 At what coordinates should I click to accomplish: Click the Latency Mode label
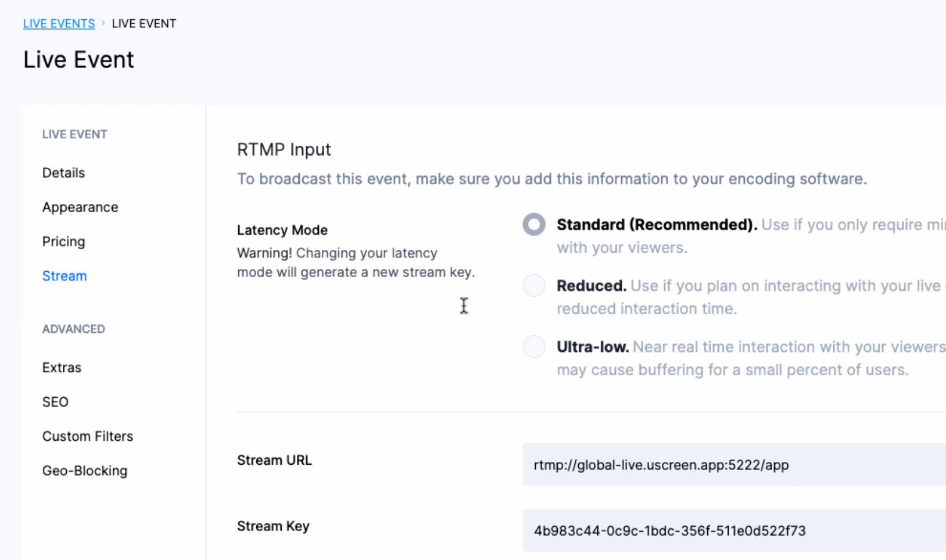tap(282, 230)
